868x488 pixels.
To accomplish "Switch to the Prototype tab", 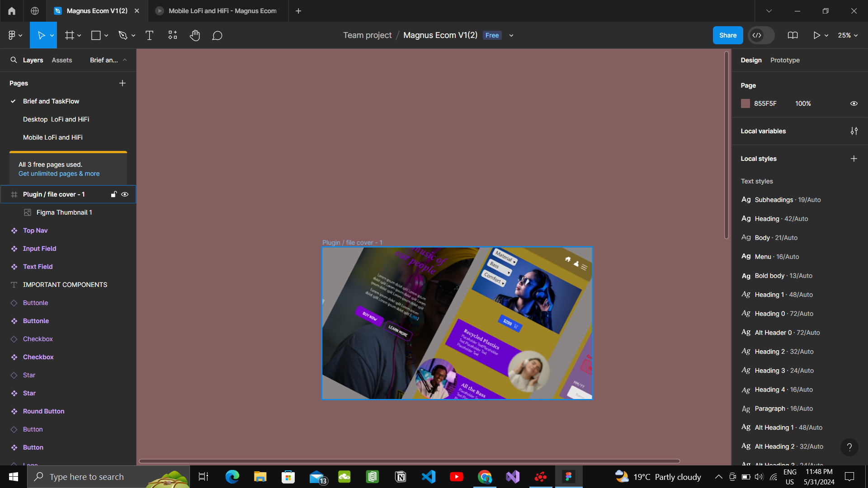I will pyautogui.click(x=785, y=60).
